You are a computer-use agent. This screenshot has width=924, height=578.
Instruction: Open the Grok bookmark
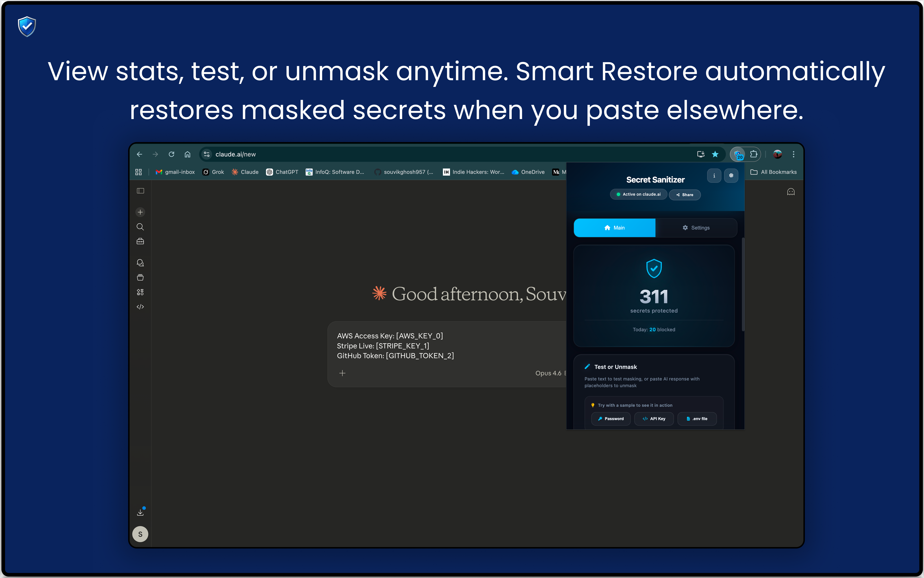213,172
